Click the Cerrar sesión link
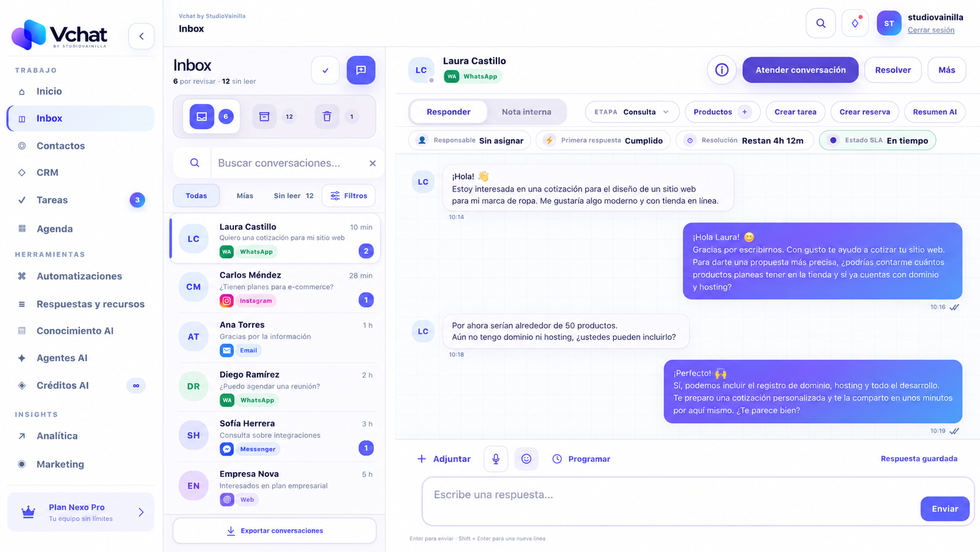 (x=931, y=30)
